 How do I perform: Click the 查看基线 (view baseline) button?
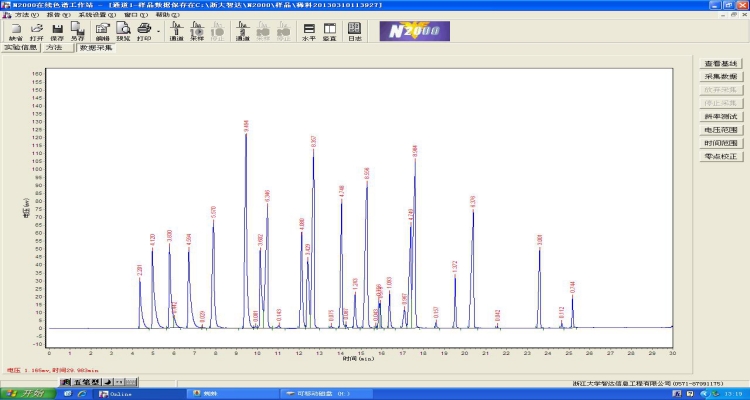point(721,63)
